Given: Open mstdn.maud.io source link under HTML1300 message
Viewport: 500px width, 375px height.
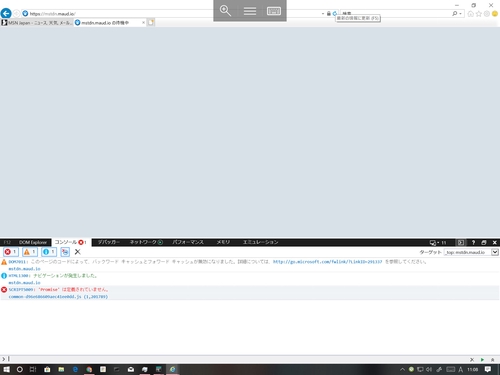Looking at the screenshot, I should 24,283.
